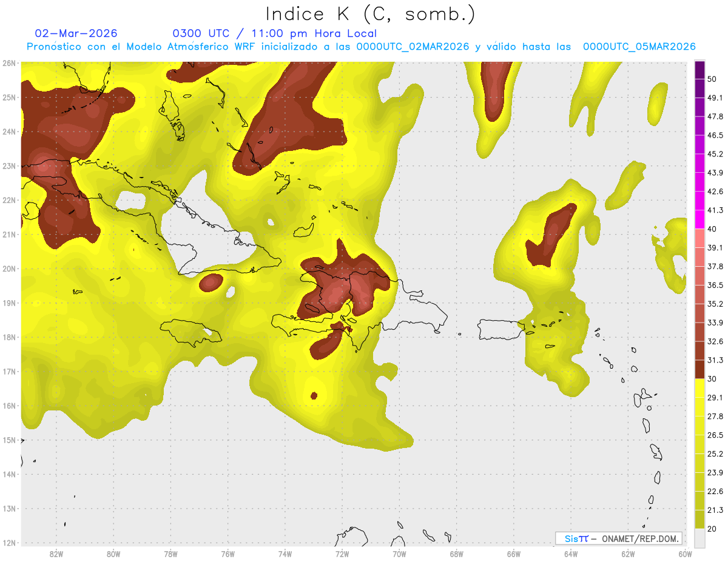728x562 pixels.
Task: Click the latitude label "12N"
Action: (x=8, y=543)
